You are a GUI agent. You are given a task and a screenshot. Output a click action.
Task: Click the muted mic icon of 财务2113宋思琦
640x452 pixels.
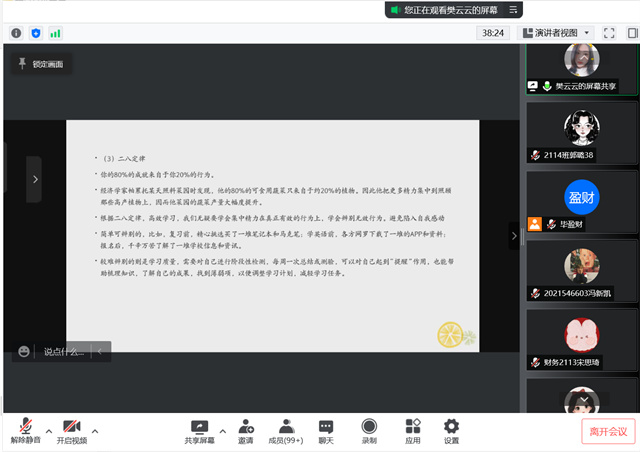point(535,362)
